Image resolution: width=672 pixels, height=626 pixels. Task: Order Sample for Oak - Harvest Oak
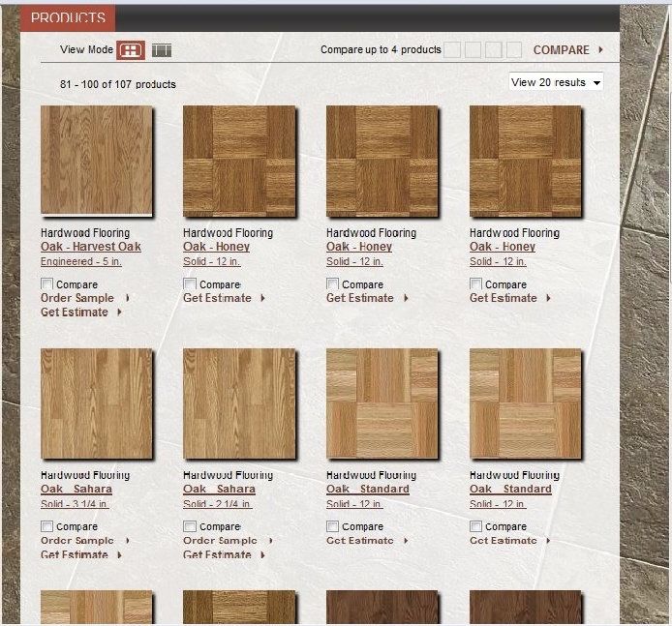click(77, 298)
